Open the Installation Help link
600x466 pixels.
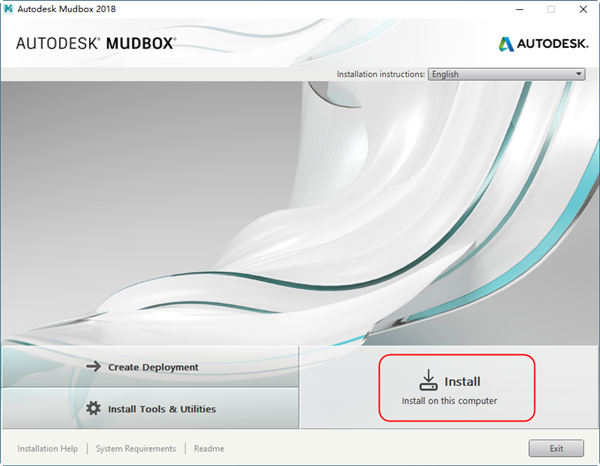tap(47, 448)
